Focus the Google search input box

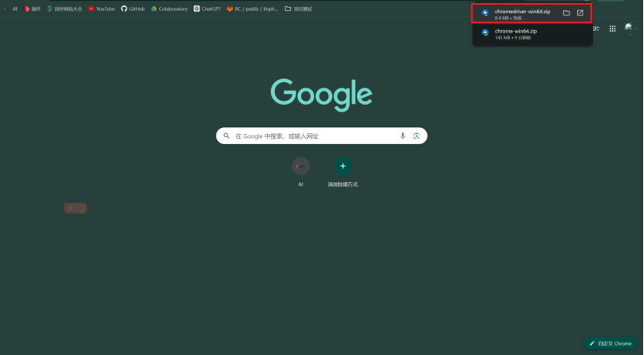tap(321, 136)
